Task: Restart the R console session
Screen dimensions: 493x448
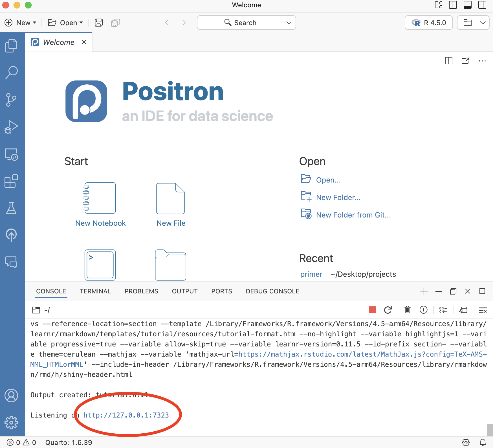Action: click(x=388, y=310)
